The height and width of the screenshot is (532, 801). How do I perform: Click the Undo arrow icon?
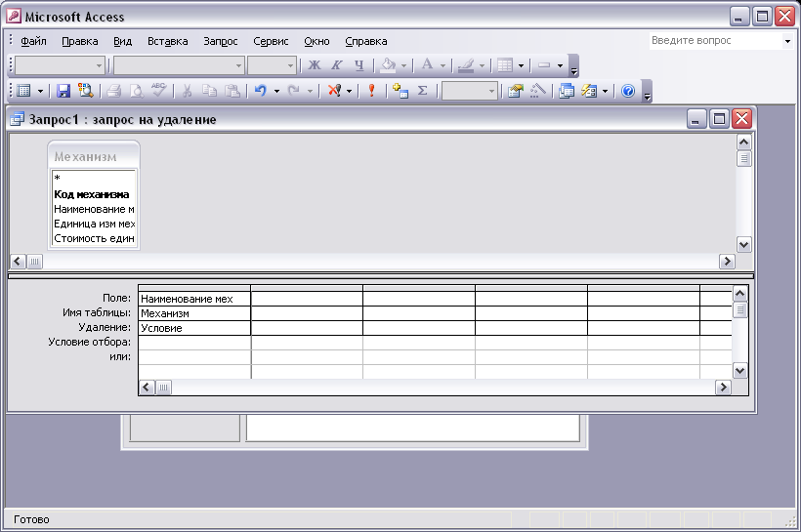[x=261, y=91]
